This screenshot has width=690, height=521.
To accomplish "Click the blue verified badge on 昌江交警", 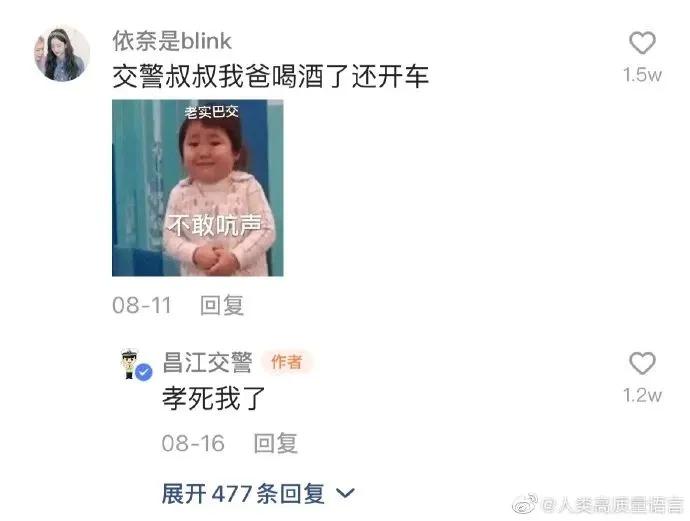I will [x=143, y=372].
